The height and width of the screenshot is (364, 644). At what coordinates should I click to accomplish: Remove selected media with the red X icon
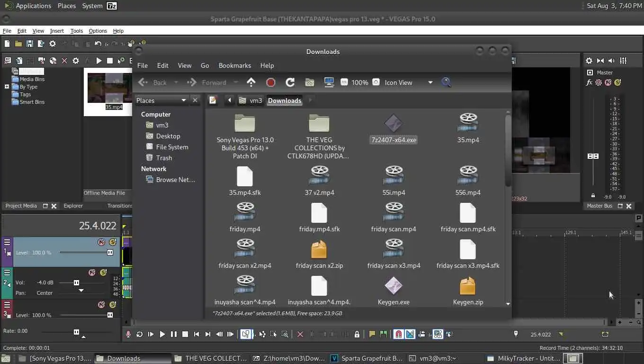[64, 61]
